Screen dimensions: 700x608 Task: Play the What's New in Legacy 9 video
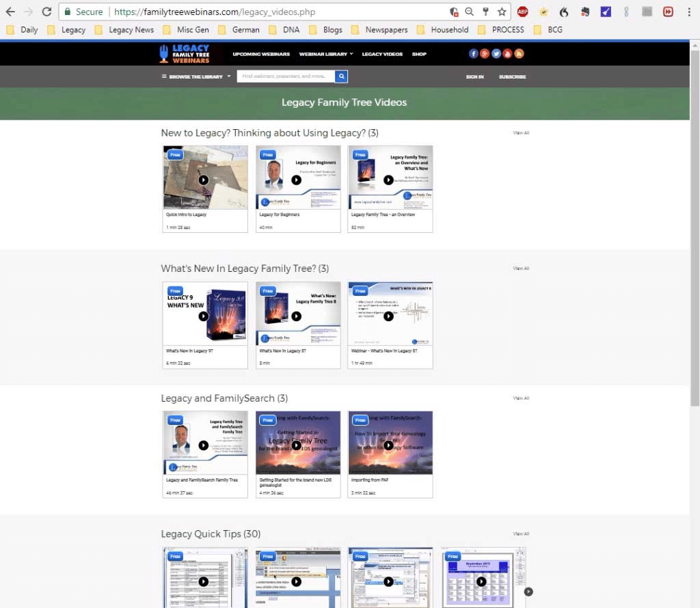pos(204,316)
